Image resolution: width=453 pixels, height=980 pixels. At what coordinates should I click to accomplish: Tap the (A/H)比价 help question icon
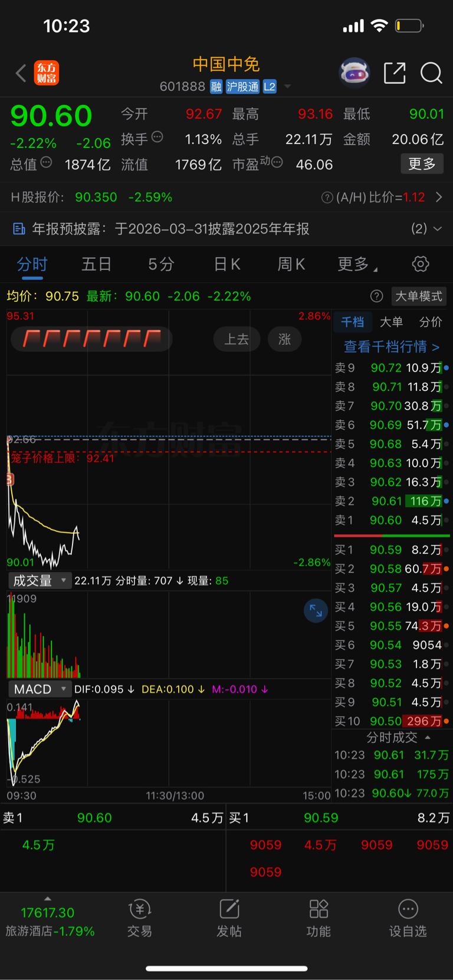[327, 198]
